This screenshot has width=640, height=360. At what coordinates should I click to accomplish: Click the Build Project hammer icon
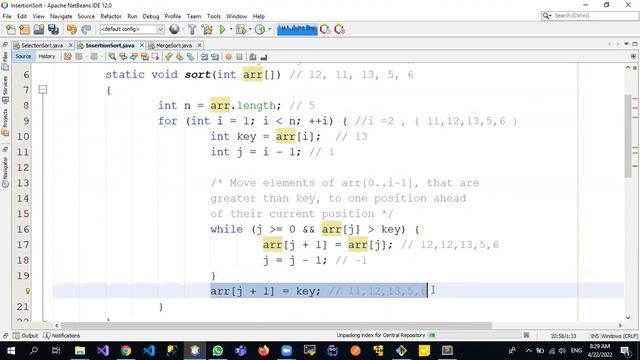tap(192, 29)
